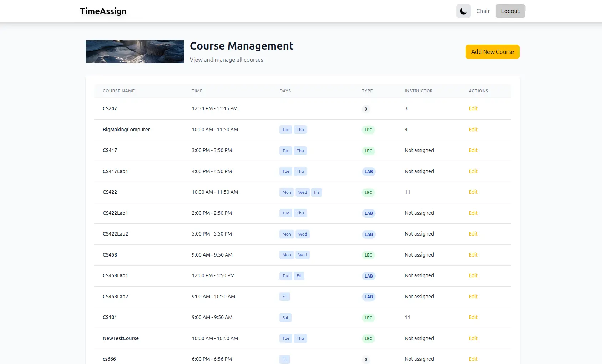Click the Sat day tag for CS101

[285, 318]
